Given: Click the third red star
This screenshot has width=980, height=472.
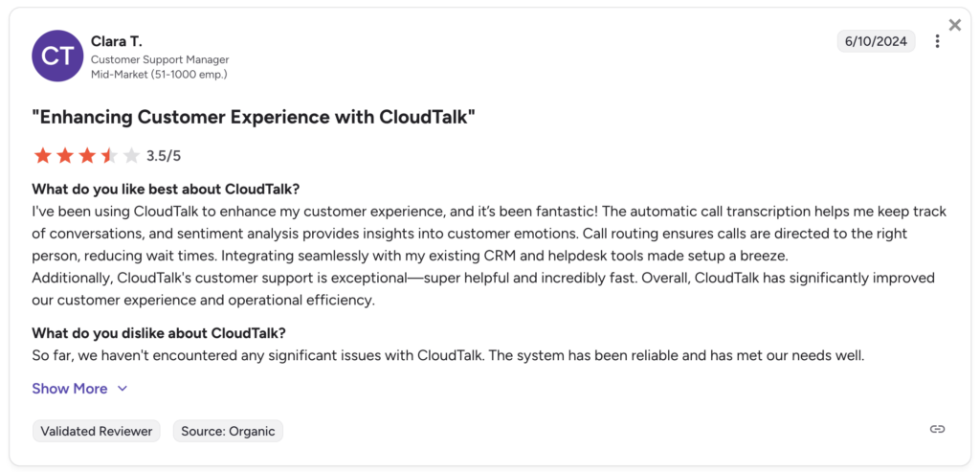Looking at the screenshot, I should pyautogui.click(x=87, y=155).
